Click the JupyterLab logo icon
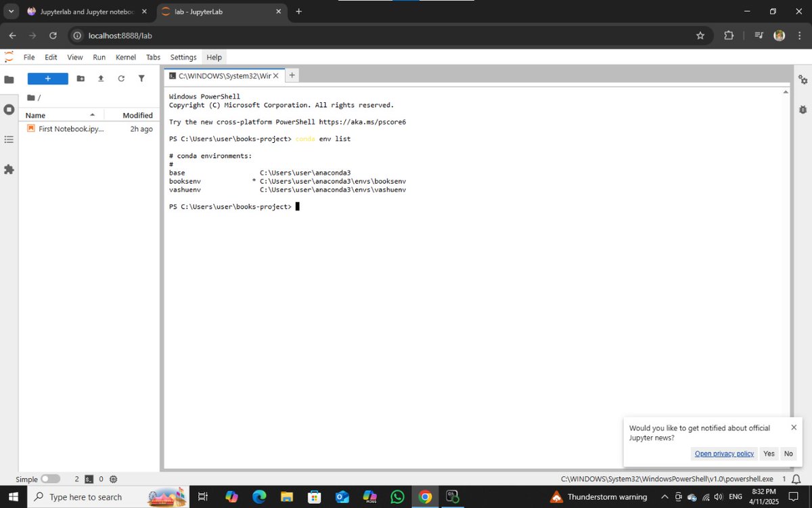Image resolution: width=812 pixels, height=508 pixels. [x=9, y=57]
